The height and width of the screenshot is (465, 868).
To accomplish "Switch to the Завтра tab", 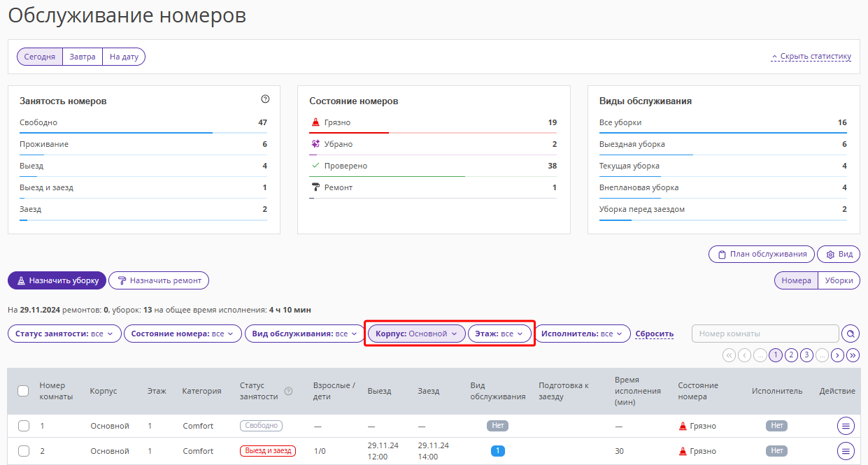I will pos(83,57).
